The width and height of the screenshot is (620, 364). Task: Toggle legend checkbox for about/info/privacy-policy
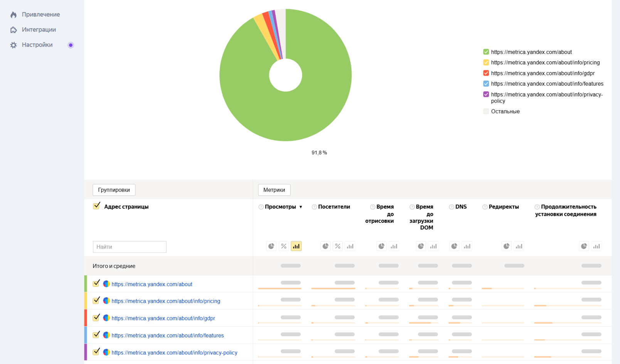coord(486,94)
